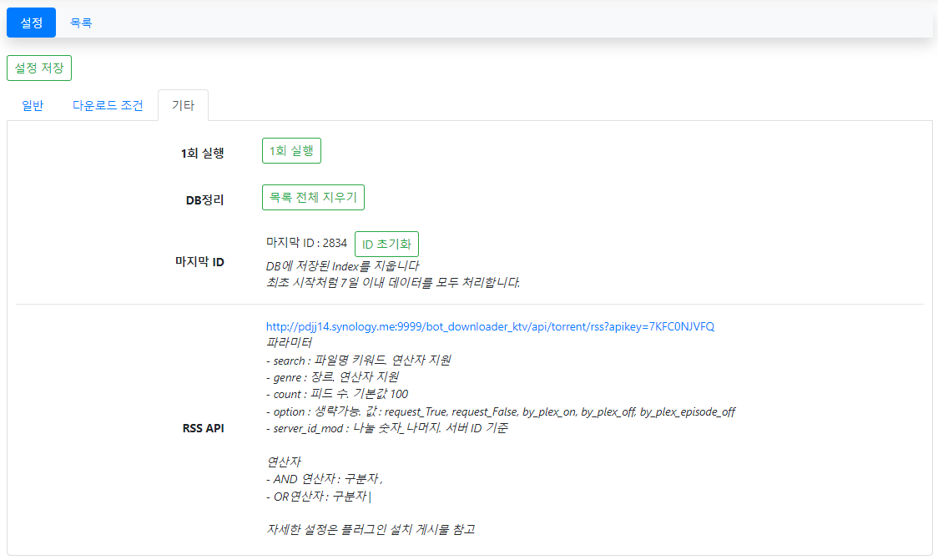Click the bold 1회 실행 row label

[202, 153]
